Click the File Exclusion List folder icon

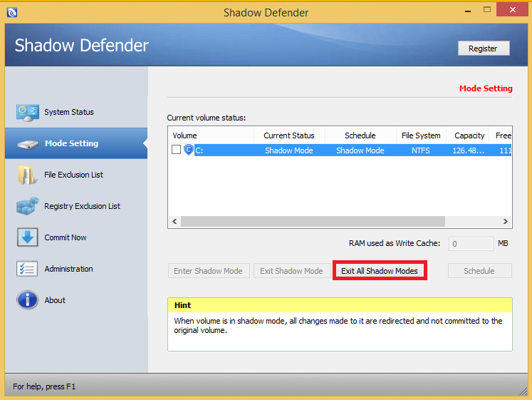[27, 175]
